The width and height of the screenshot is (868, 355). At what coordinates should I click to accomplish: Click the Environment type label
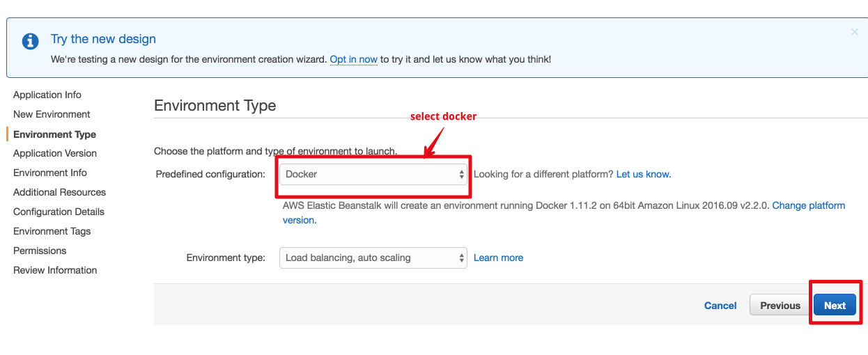click(226, 258)
